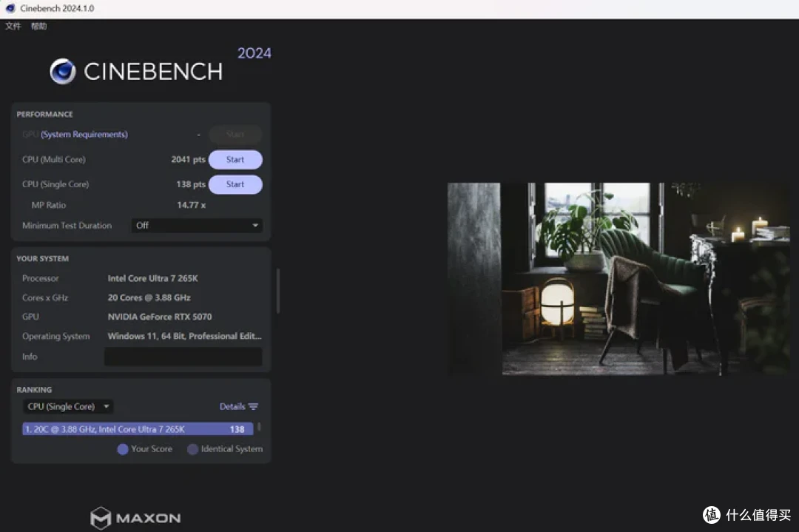This screenshot has width=799, height=532.
Task: Click the Identical System legend circle
Action: point(192,449)
